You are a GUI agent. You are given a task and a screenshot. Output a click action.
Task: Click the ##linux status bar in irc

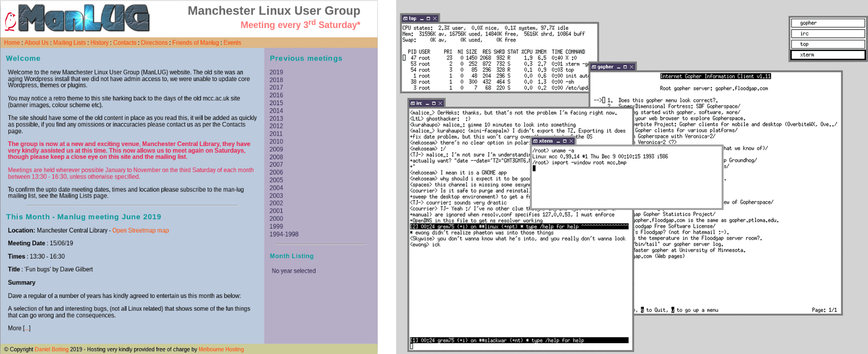(519, 227)
